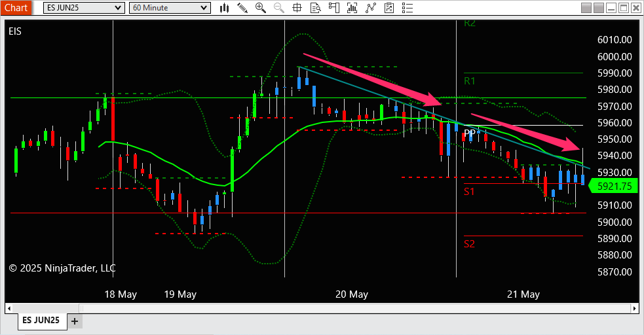Open the data box icon
This screenshot has height=335, width=644.
point(315,8)
